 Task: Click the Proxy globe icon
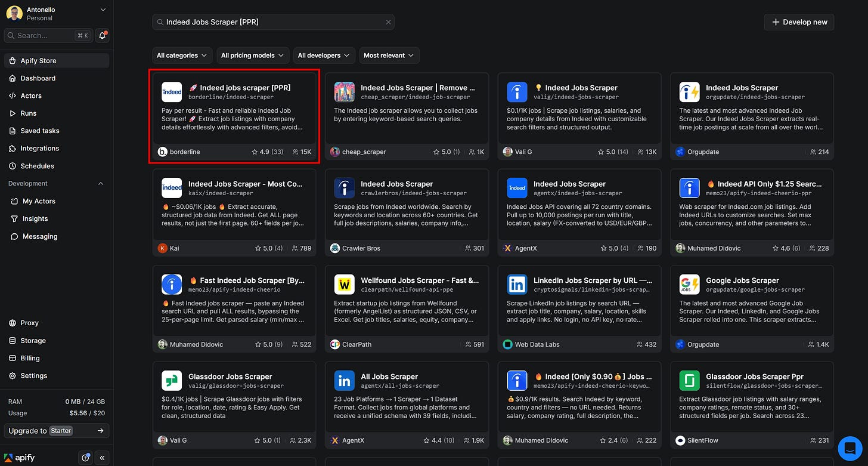pyautogui.click(x=13, y=323)
